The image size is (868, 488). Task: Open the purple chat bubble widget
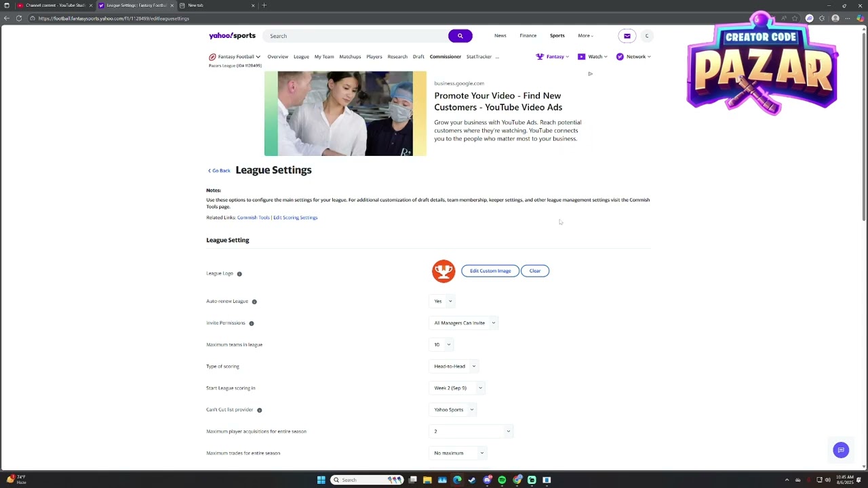(x=841, y=450)
